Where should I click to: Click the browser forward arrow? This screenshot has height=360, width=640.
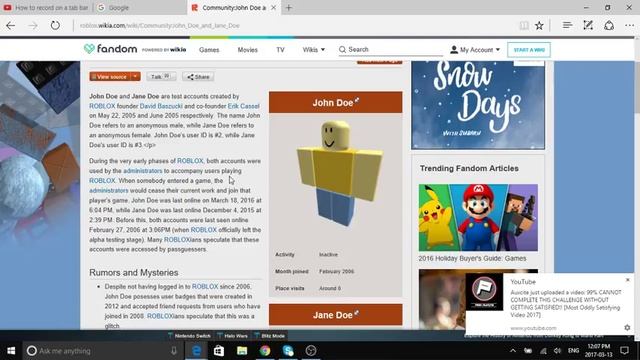[x=33, y=25]
